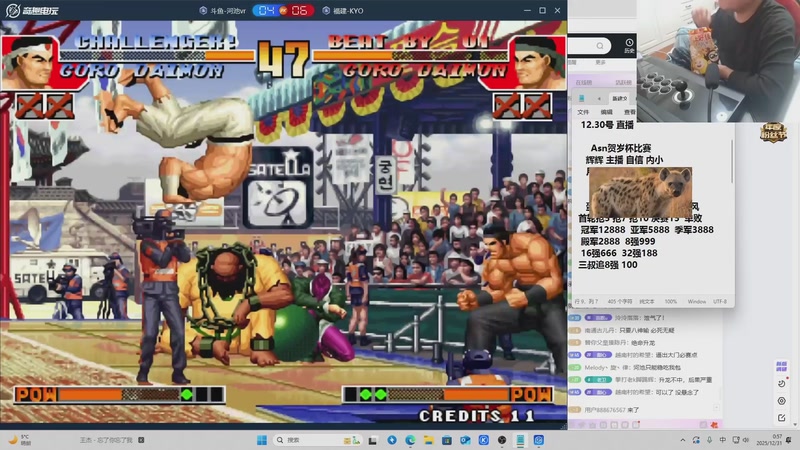Image resolution: width=800 pixels, height=450 pixels.
Task: Click the 年度粉丝节 badge icon
Action: point(773,132)
